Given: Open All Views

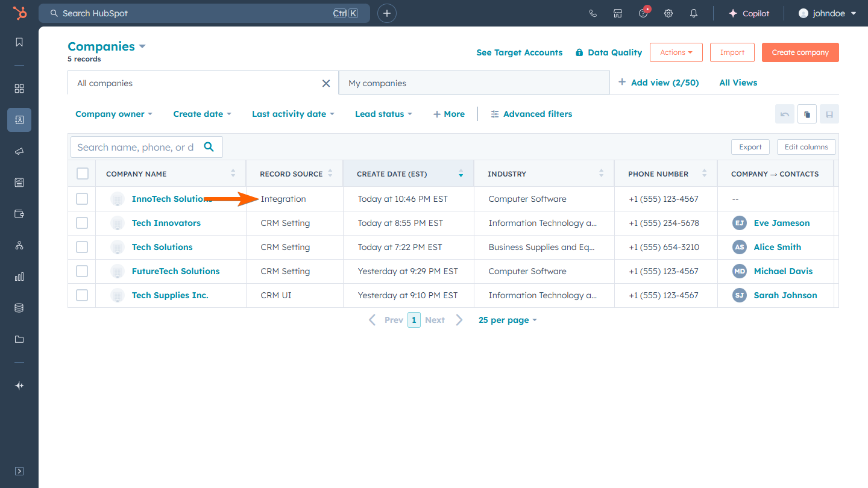Looking at the screenshot, I should click(738, 83).
